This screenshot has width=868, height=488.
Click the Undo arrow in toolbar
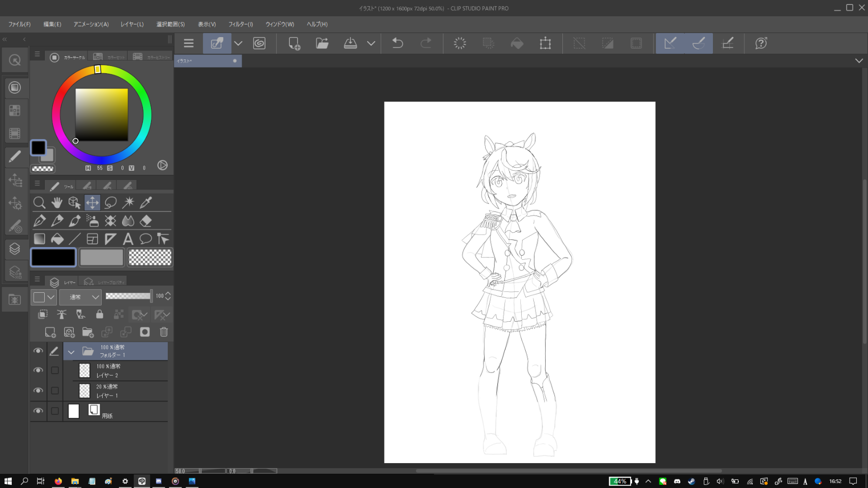(398, 43)
